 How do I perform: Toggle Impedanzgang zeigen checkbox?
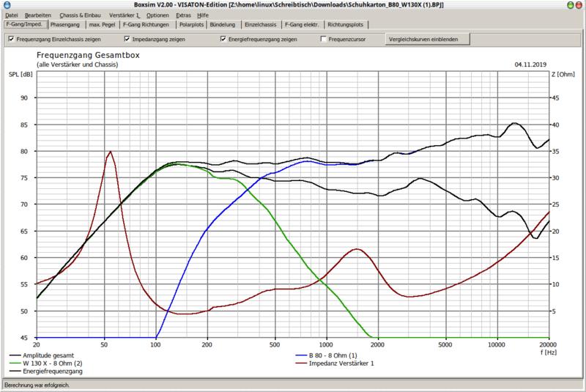[x=127, y=39]
